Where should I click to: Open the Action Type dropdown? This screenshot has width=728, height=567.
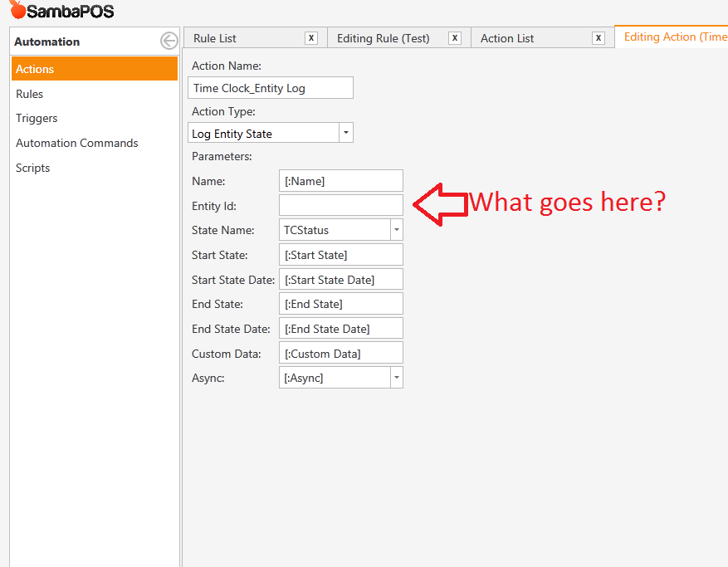pos(346,133)
